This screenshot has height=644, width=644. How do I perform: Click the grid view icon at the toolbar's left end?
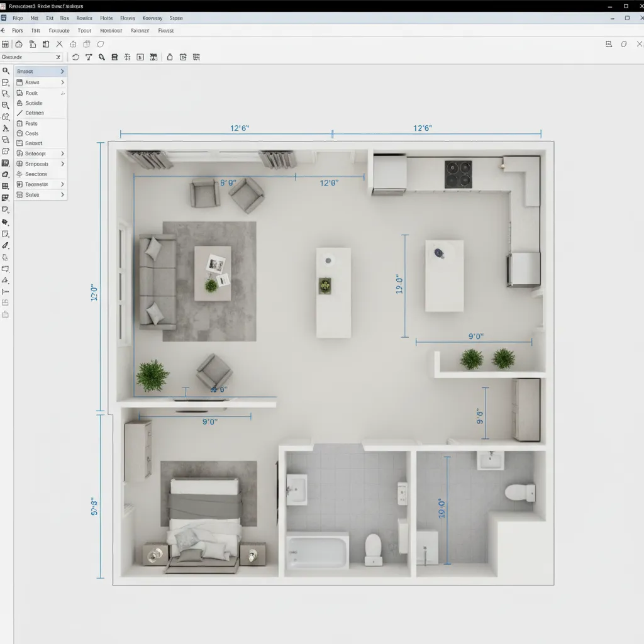pyautogui.click(x=5, y=44)
